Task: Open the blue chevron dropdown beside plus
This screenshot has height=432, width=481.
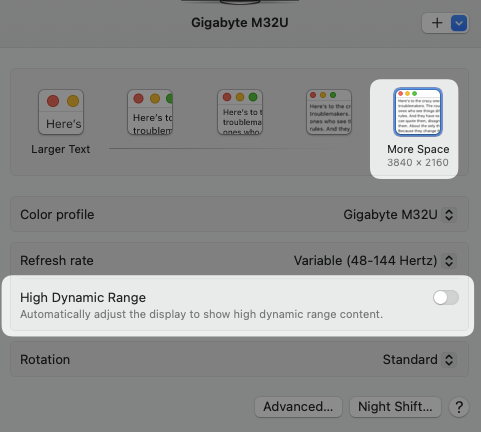Action: (459, 23)
